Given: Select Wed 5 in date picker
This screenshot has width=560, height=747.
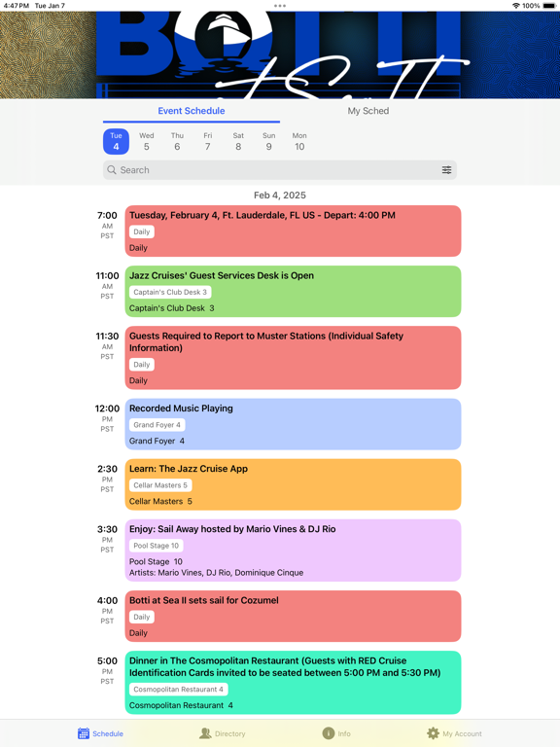Looking at the screenshot, I should pos(147,141).
